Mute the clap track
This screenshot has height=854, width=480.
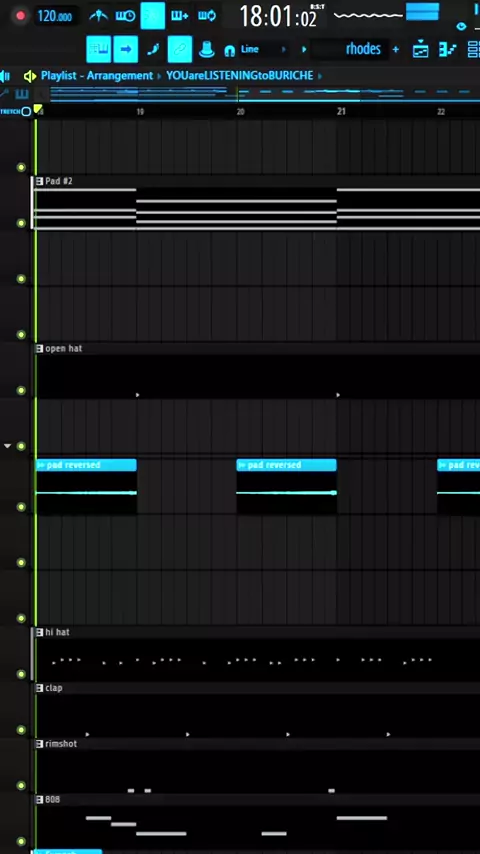pyautogui.click(x=21, y=730)
